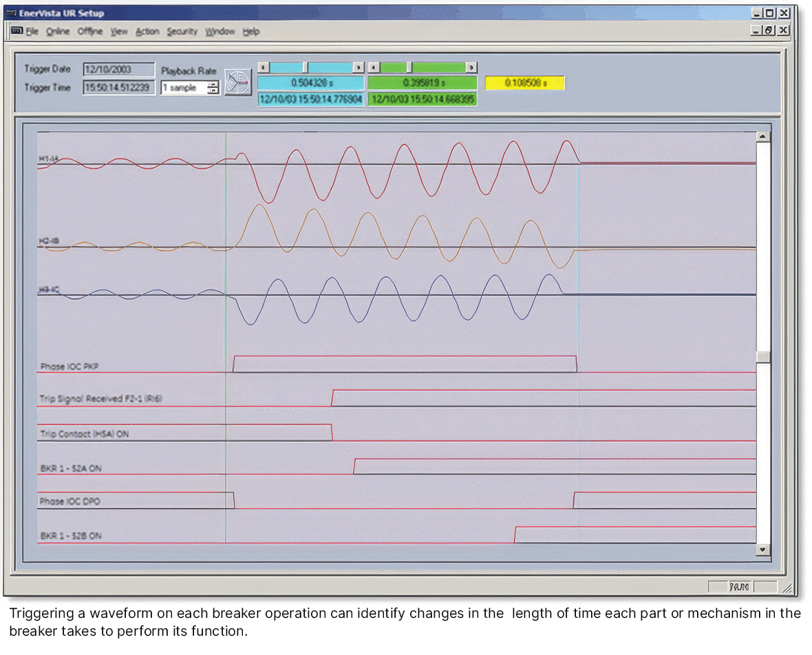
Task: Minimize the EnerVista UR Setup window
Action: [x=756, y=13]
